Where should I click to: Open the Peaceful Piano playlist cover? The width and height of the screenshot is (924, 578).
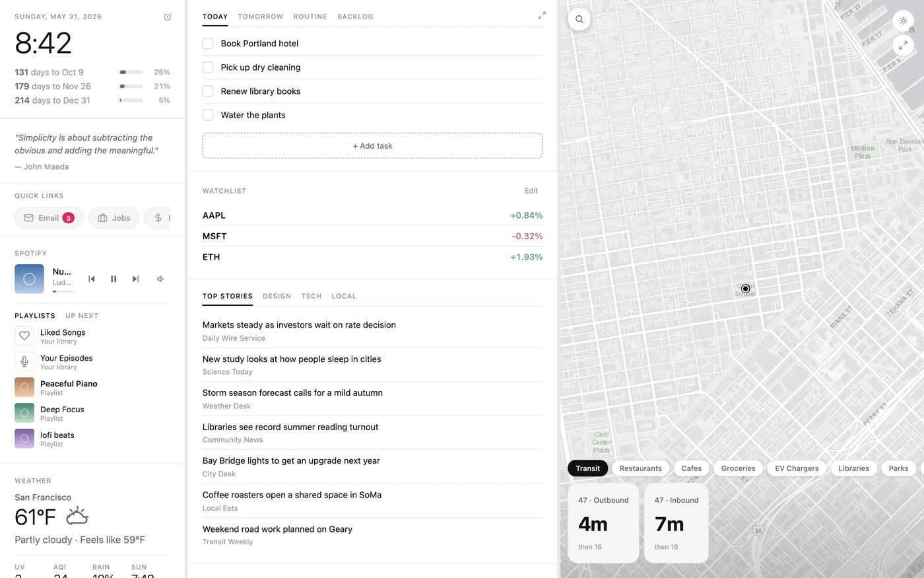point(24,387)
